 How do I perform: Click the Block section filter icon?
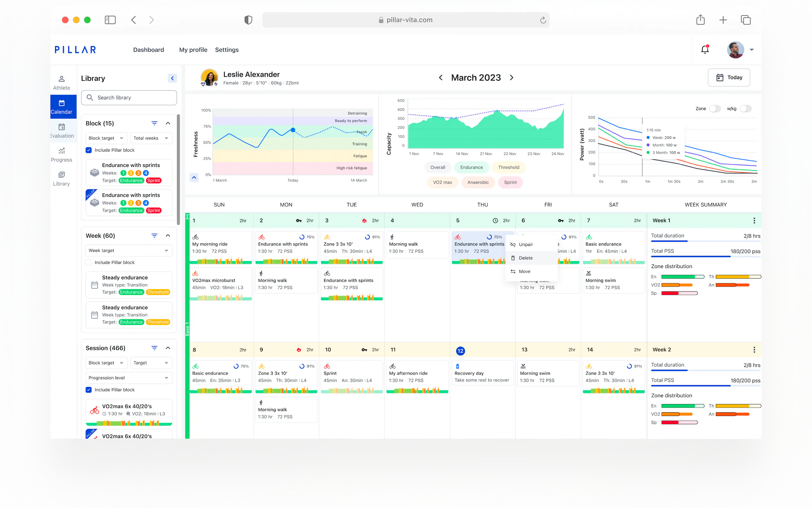154,123
